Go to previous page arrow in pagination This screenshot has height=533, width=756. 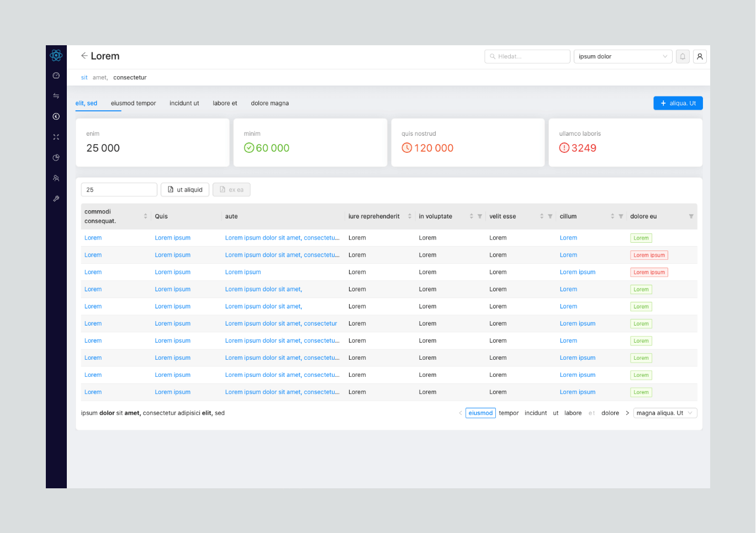pos(460,413)
